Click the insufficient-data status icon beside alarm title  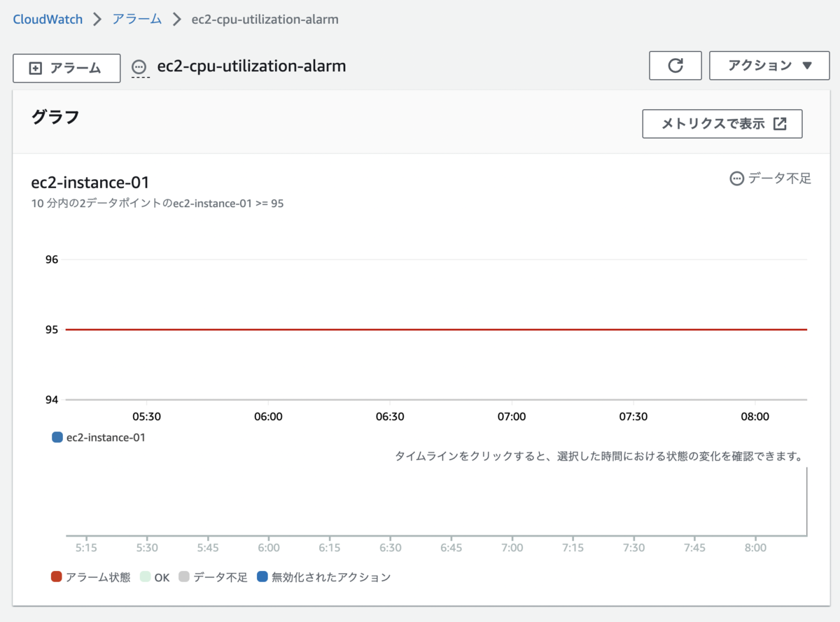[139, 67]
